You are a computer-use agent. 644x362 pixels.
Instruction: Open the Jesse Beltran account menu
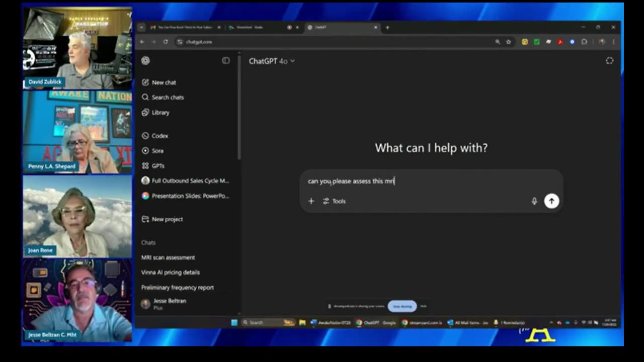coord(164,304)
